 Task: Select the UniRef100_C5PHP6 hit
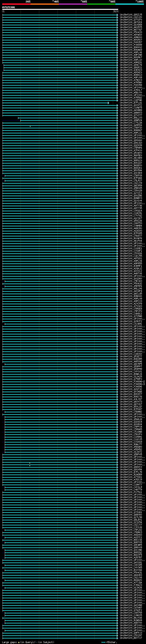coord(131,148)
